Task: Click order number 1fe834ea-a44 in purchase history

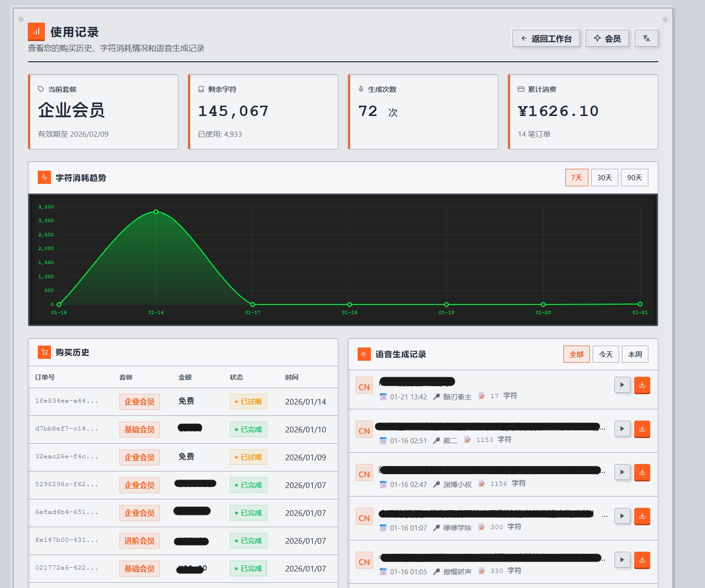Action: [67, 401]
